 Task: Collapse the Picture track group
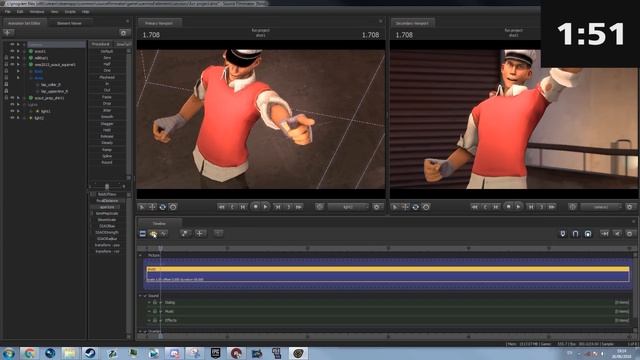pyautogui.click(x=140, y=255)
